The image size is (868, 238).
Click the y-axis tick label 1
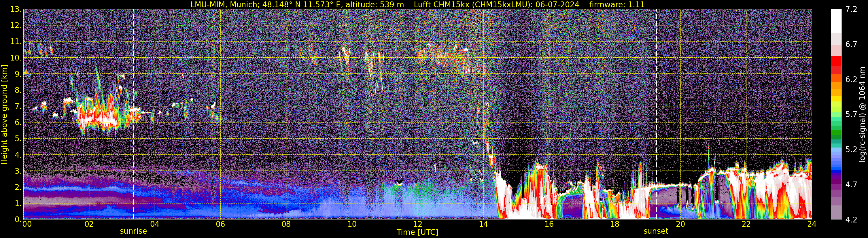coord(18,204)
